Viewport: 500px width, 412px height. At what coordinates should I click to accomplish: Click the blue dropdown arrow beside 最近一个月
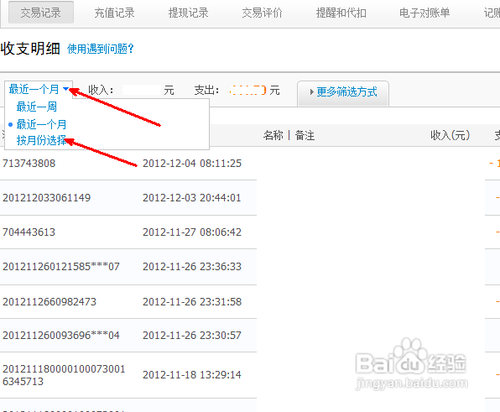(66, 89)
